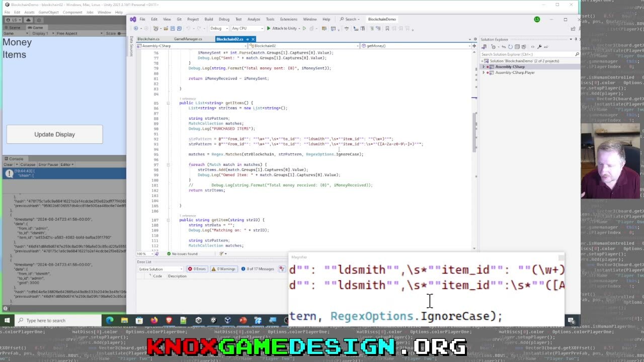
Task: Open Unity Console Editor dropdown
Action: [x=67, y=164]
